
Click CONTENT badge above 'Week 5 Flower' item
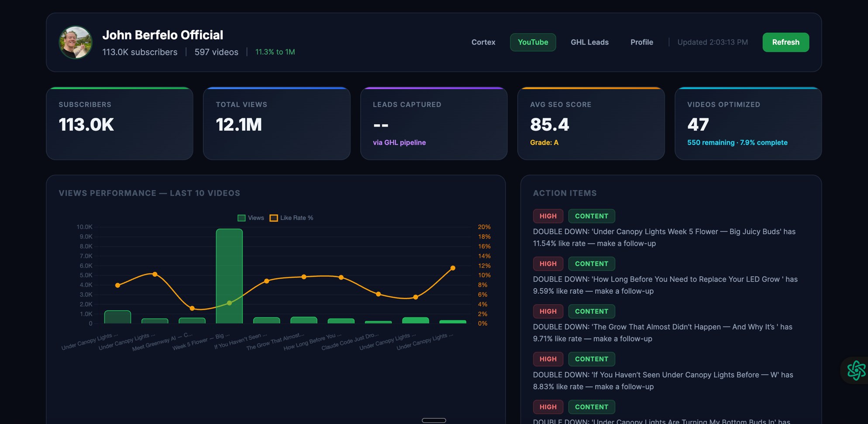[x=591, y=216]
